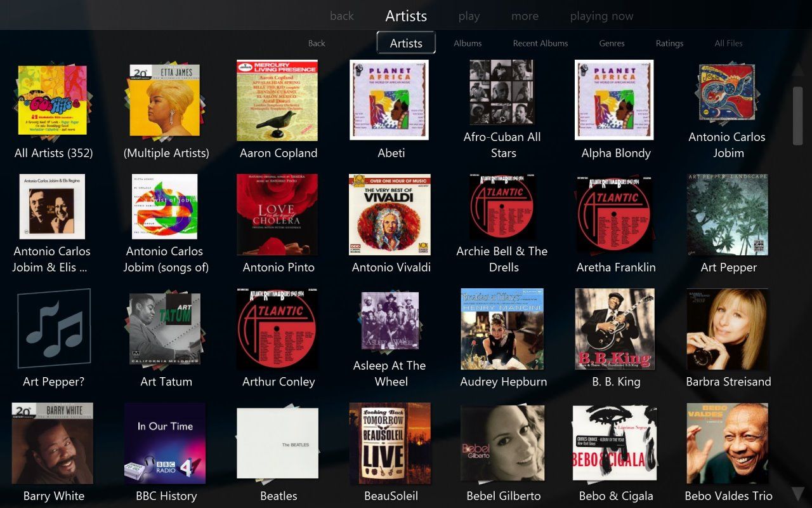Open Afro-Cuban All Stars cover
Screen dimensions: 812x508
502,92
